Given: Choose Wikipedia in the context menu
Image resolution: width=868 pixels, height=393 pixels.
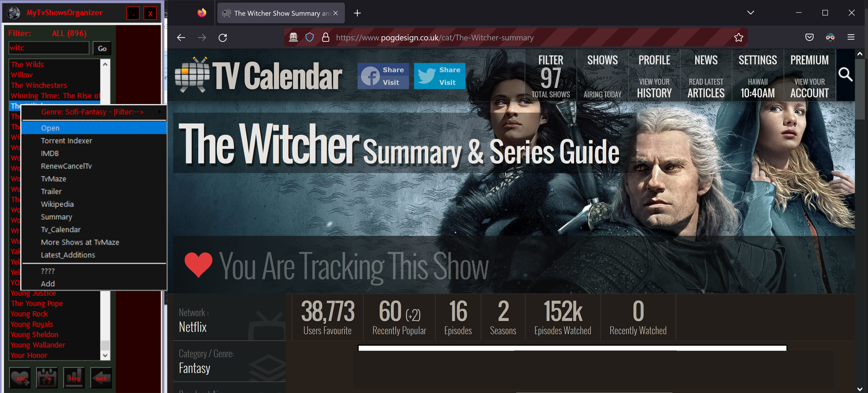Looking at the screenshot, I should click(57, 204).
